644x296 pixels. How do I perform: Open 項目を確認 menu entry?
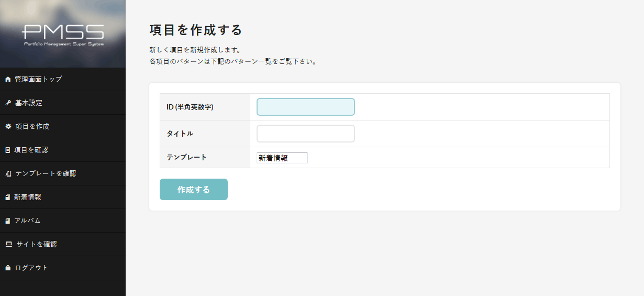pyautogui.click(x=63, y=150)
